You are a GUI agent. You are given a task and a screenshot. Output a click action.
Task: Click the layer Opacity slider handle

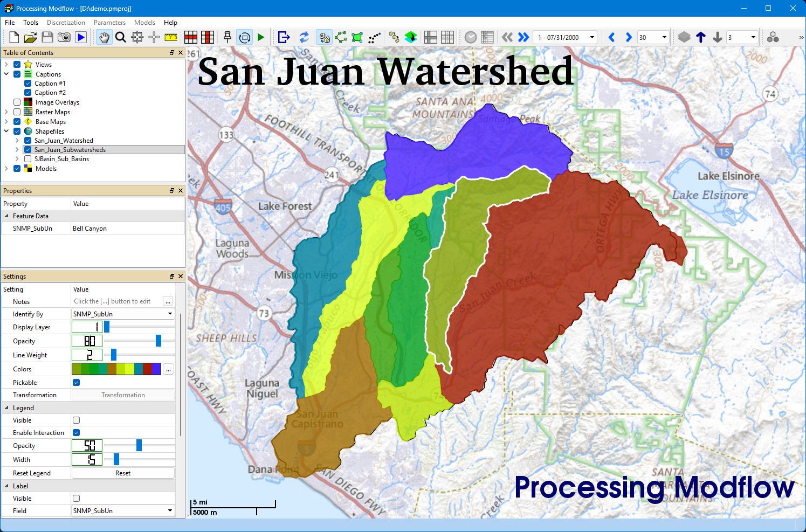point(159,341)
